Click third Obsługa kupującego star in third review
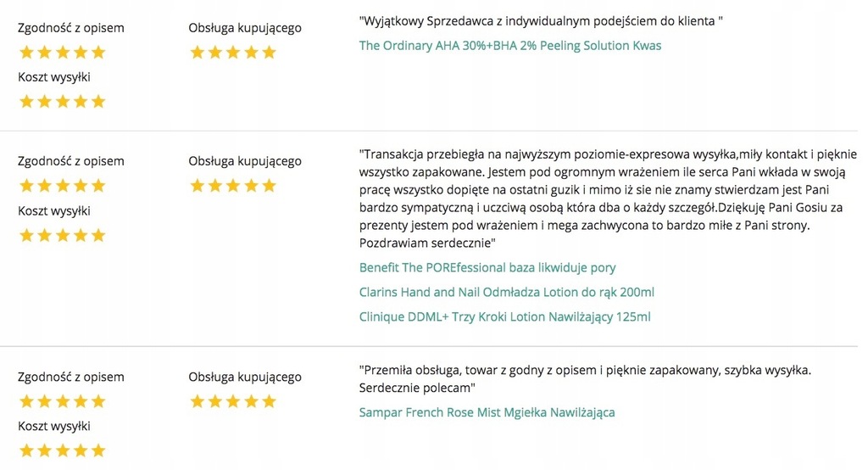868x470 pixels. pos(233,401)
